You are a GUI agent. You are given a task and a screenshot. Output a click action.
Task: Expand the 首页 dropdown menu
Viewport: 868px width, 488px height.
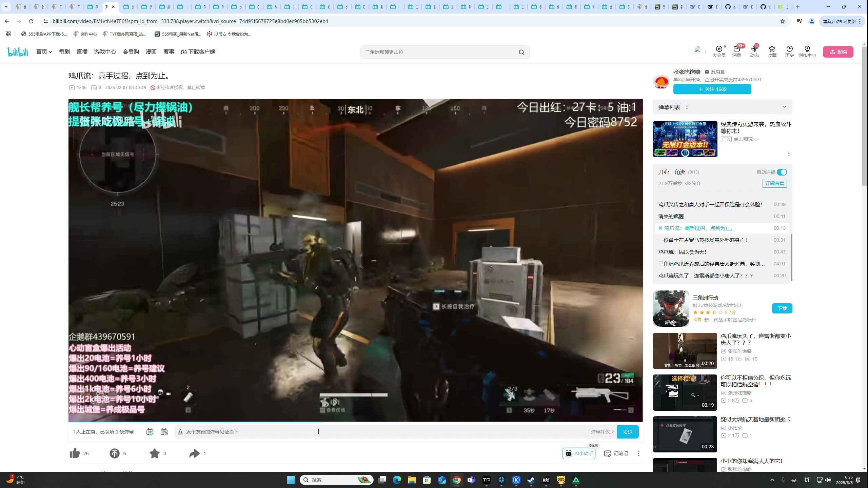click(44, 52)
